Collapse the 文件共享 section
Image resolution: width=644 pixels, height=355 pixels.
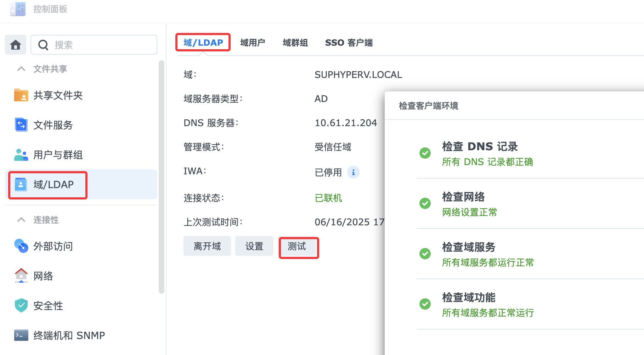[21, 69]
